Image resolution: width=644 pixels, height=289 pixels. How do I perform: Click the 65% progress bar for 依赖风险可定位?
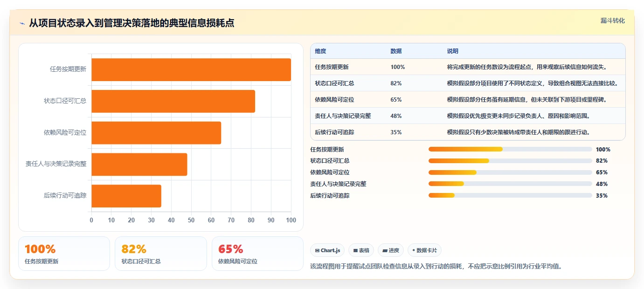[x=510, y=172]
